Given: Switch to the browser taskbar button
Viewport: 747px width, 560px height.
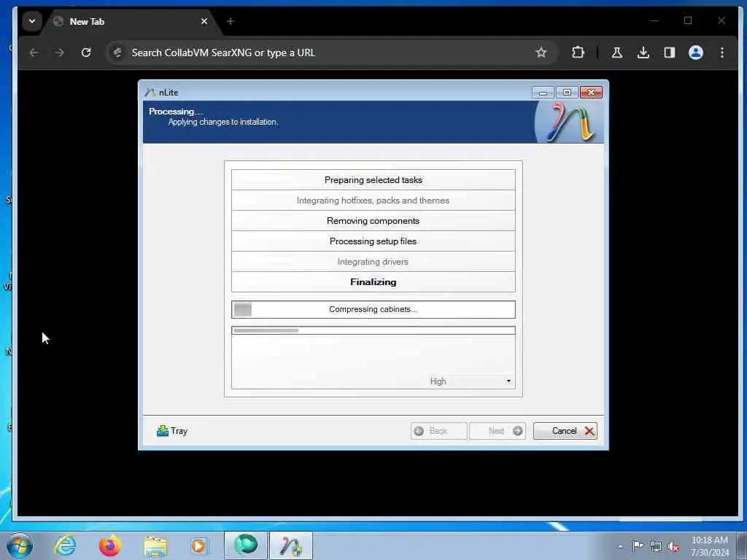Looking at the screenshot, I should coord(246,545).
